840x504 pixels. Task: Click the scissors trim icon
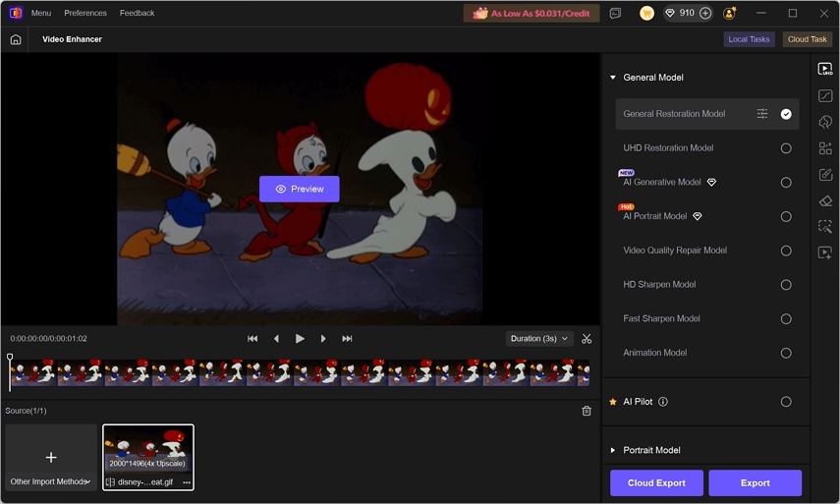pyautogui.click(x=587, y=339)
